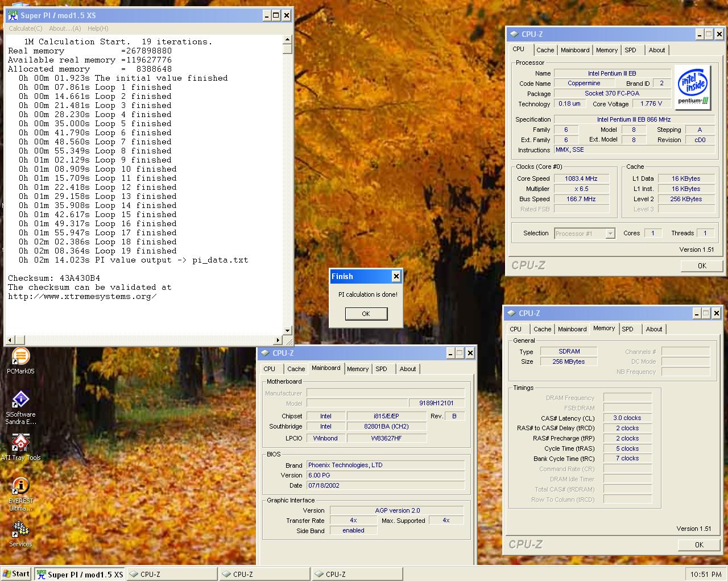
Task: Select About tab in the CPU-Z Mainboard window
Action: pos(408,369)
